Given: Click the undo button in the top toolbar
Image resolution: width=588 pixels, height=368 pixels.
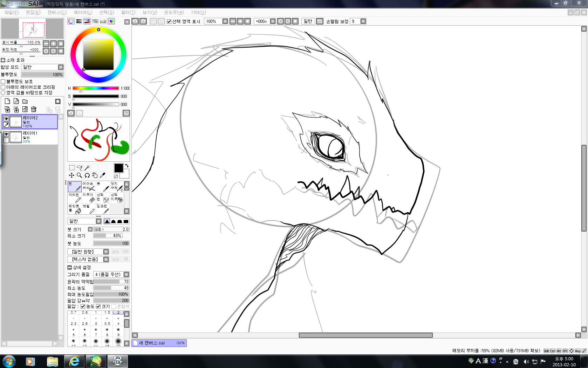Looking at the screenshot, I should [x=135, y=21].
